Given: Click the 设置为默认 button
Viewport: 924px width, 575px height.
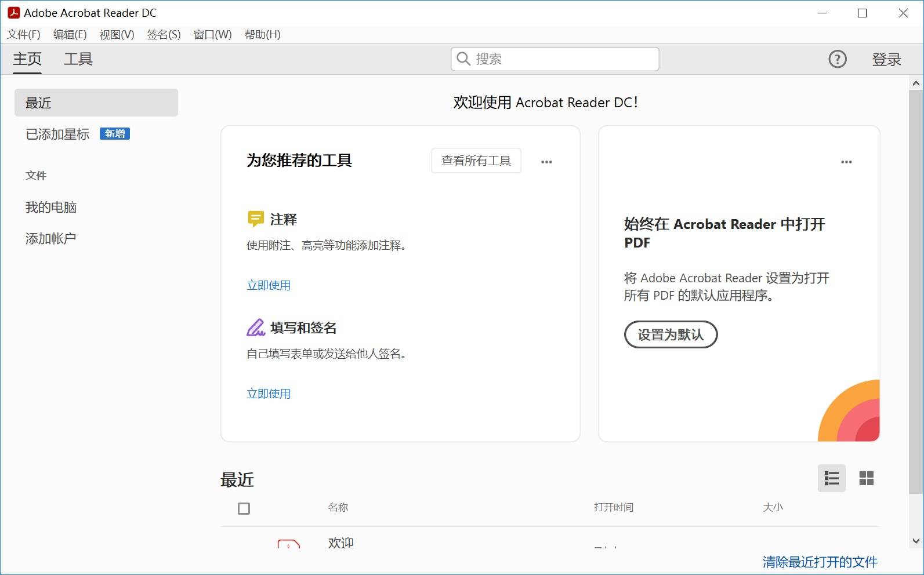Looking at the screenshot, I should click(x=671, y=334).
